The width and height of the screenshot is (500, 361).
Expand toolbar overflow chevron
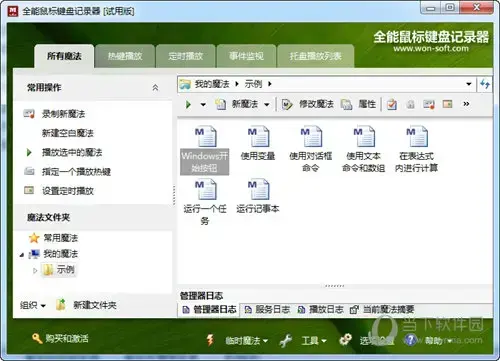[x=466, y=104]
